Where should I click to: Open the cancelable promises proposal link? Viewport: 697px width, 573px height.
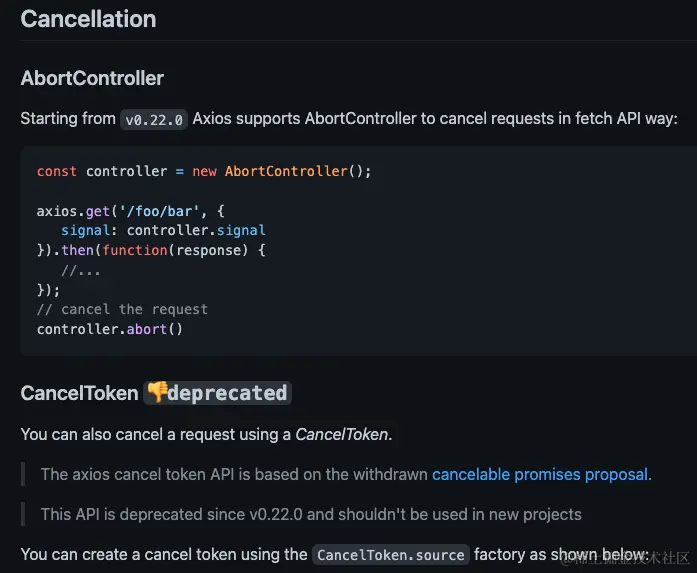pos(540,475)
